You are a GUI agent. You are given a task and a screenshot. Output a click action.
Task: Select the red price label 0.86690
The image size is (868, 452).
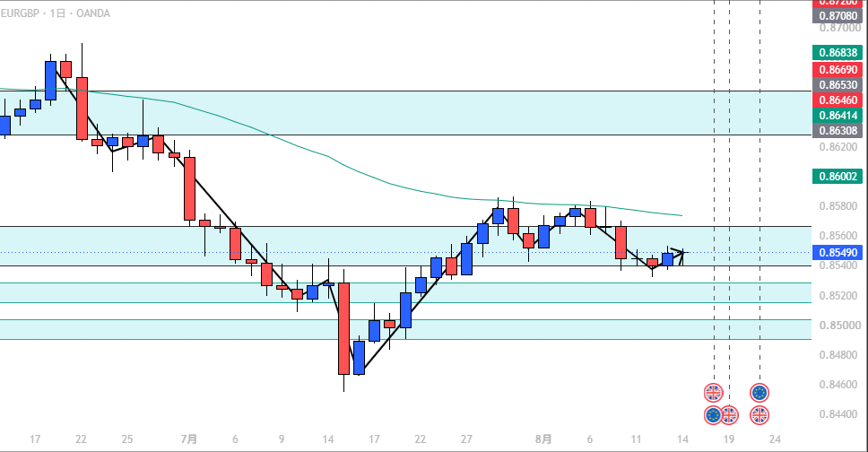pos(837,69)
